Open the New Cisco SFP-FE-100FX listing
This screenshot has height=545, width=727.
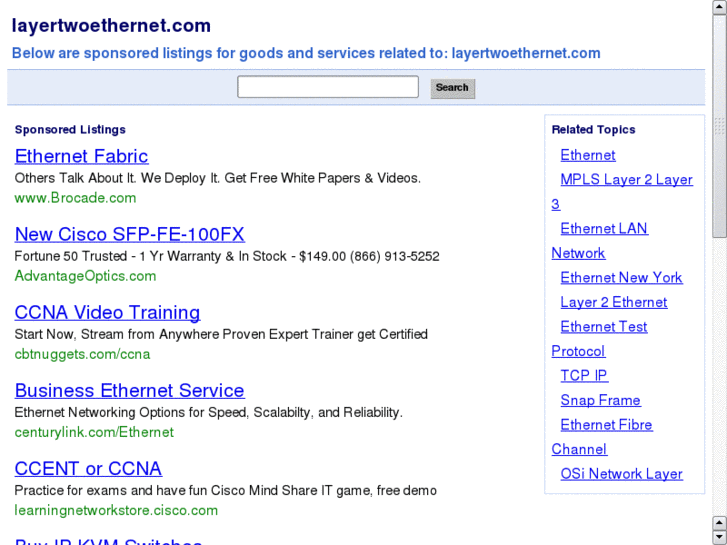tap(129, 234)
